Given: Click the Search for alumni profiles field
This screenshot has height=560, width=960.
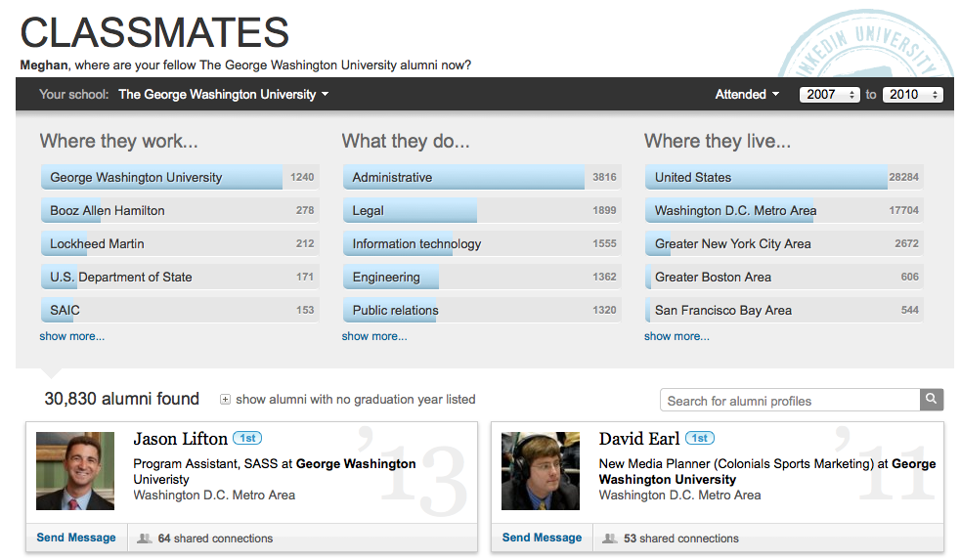Looking at the screenshot, I should pos(790,401).
